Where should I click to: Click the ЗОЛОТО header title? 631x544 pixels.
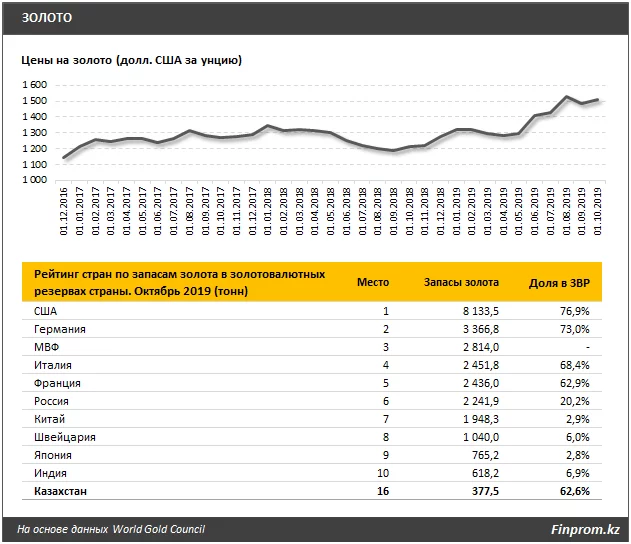pyautogui.click(x=47, y=19)
